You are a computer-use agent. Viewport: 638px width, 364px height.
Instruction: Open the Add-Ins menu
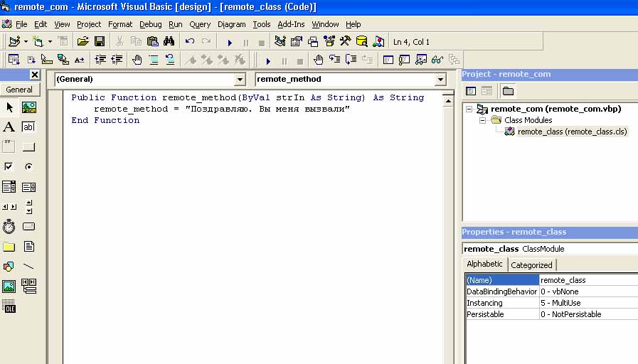(291, 24)
